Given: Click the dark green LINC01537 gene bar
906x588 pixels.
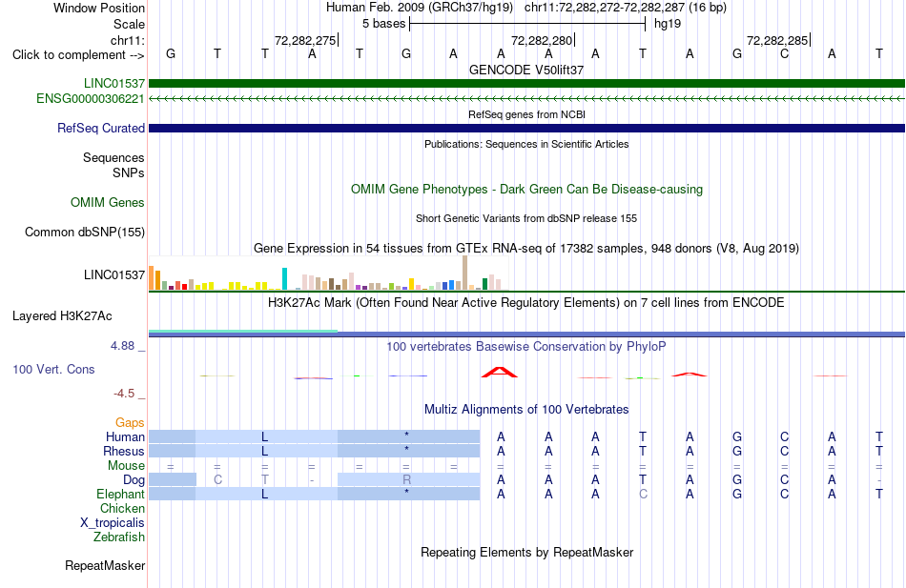Looking at the screenshot, I should point(526,83).
